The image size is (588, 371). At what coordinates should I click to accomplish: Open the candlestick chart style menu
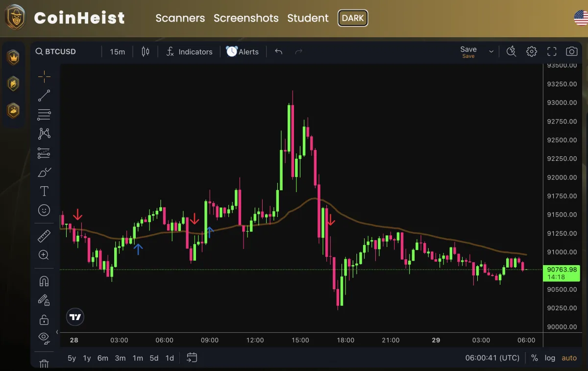[145, 51]
